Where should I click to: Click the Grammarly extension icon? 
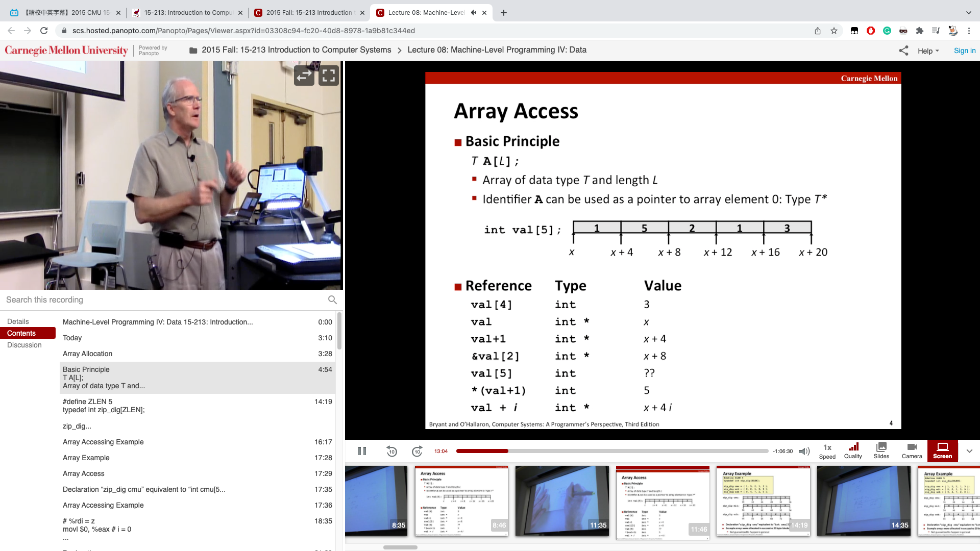click(887, 31)
